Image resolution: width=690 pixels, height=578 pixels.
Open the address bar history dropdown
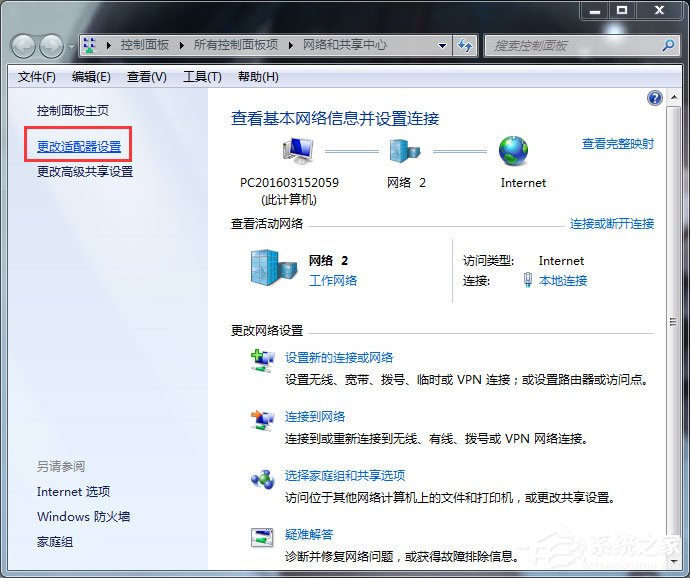coord(442,45)
